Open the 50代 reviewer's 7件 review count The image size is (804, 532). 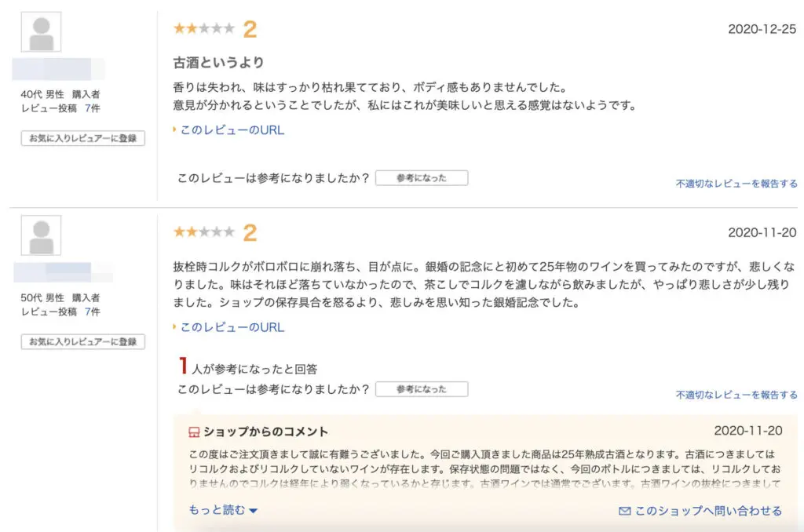coord(92,312)
